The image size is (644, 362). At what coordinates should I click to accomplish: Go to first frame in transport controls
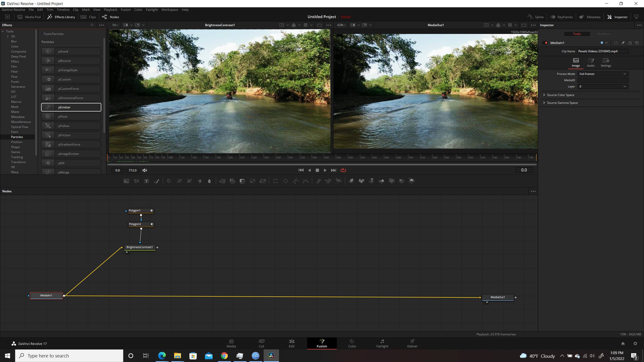tap(301, 170)
